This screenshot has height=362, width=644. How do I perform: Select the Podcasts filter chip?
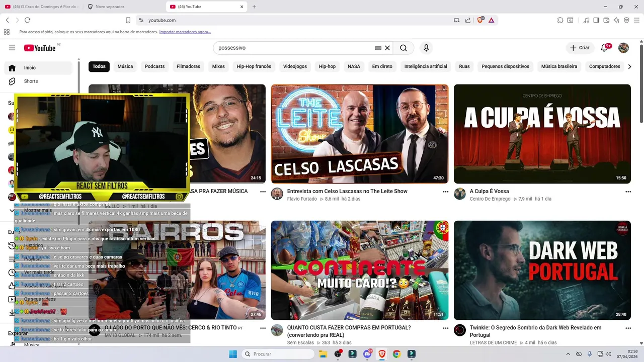155,66
